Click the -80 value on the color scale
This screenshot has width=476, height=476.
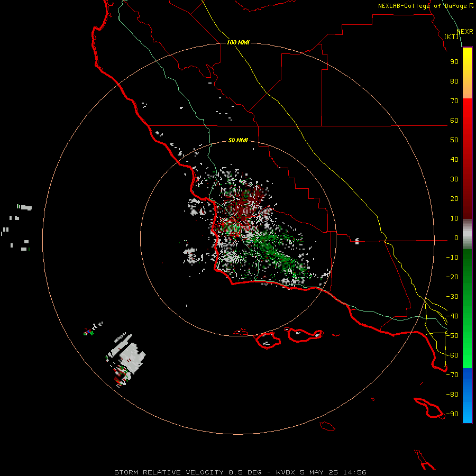452,395
